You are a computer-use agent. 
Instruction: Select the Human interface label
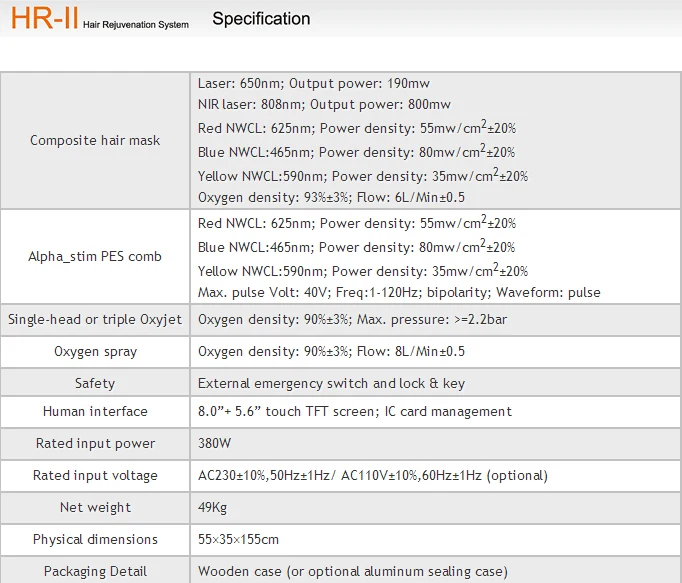click(x=95, y=411)
